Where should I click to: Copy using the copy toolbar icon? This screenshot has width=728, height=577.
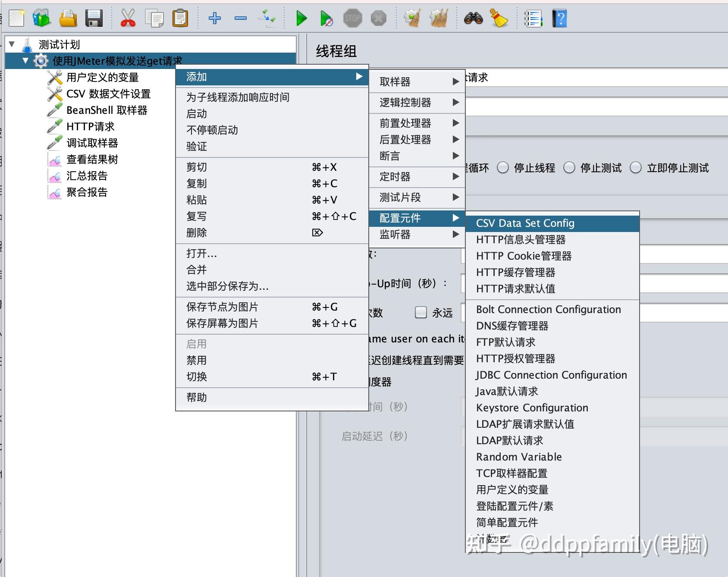click(x=155, y=18)
